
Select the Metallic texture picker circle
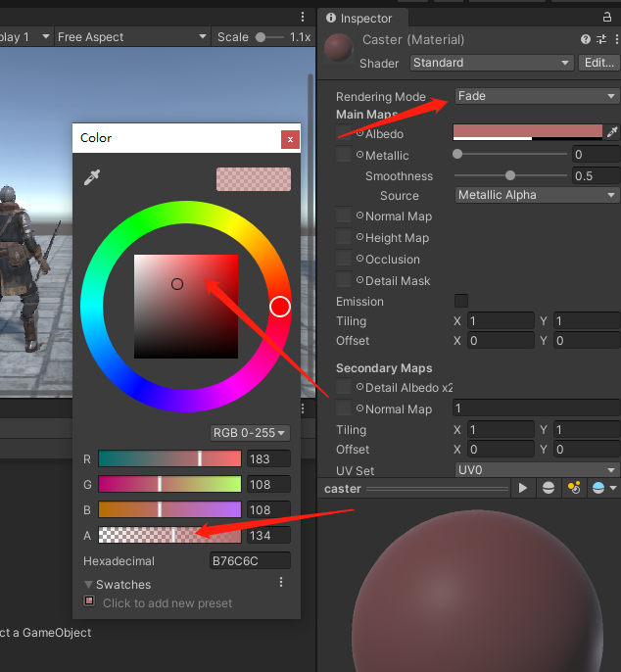pos(360,155)
